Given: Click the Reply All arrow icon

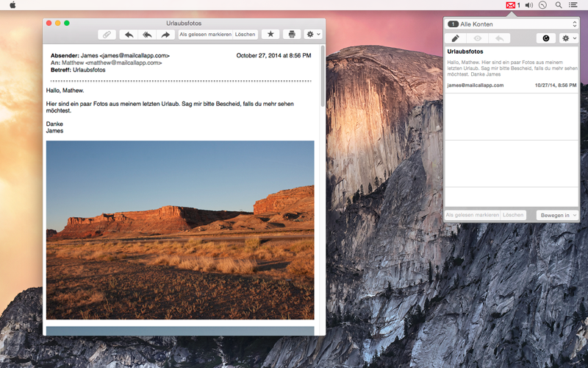Looking at the screenshot, I should pyautogui.click(x=148, y=35).
